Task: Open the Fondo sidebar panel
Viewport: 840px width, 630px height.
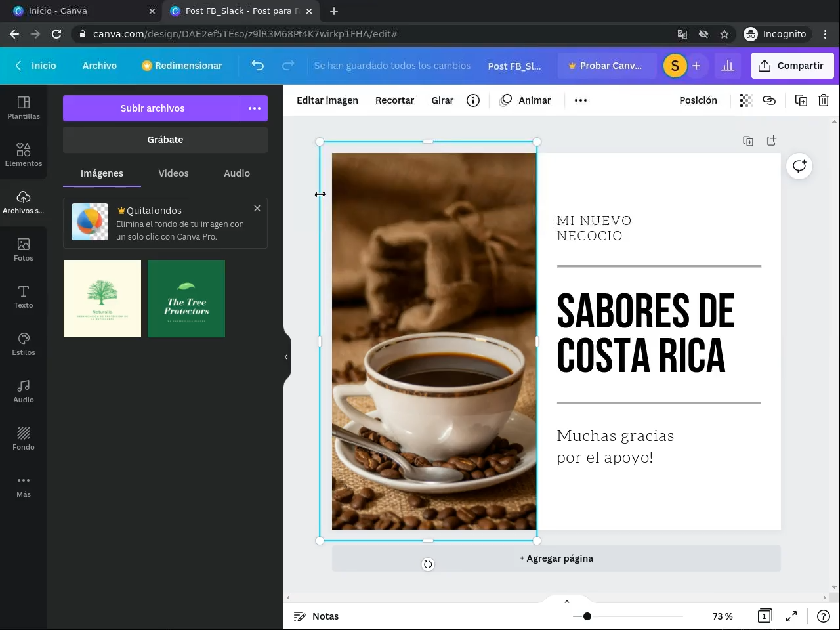Action: (x=24, y=438)
